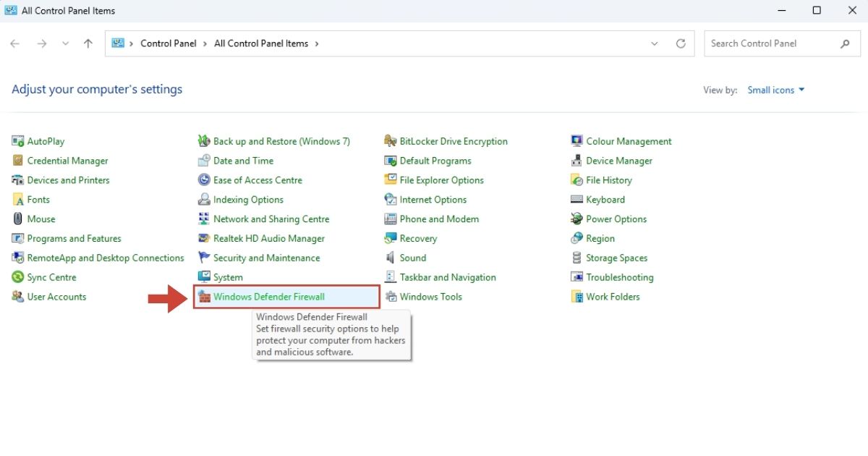Click the File History icon
868x456 pixels.
coord(576,180)
